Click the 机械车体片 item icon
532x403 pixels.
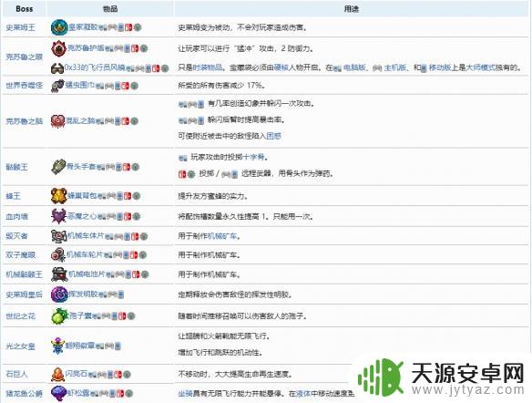(x=58, y=236)
